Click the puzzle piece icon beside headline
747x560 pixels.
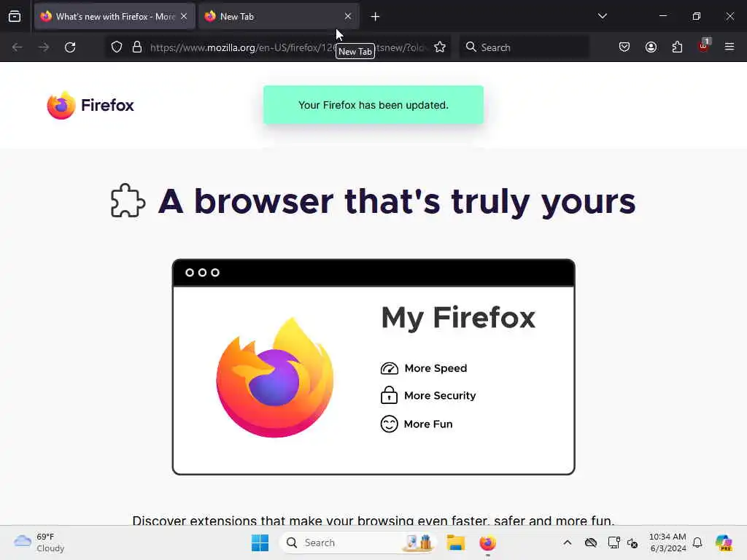(128, 201)
